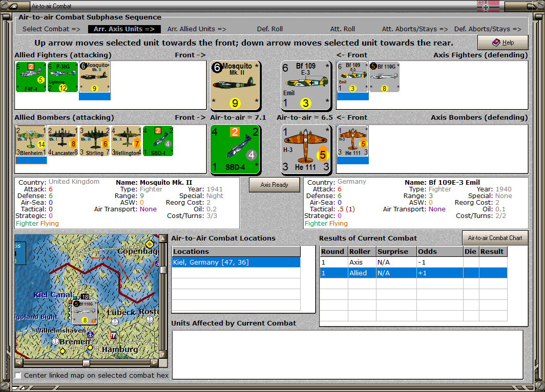Click the Arr. Allied Units subphase step
Viewport: 545px width, 392px height.
[x=197, y=29]
